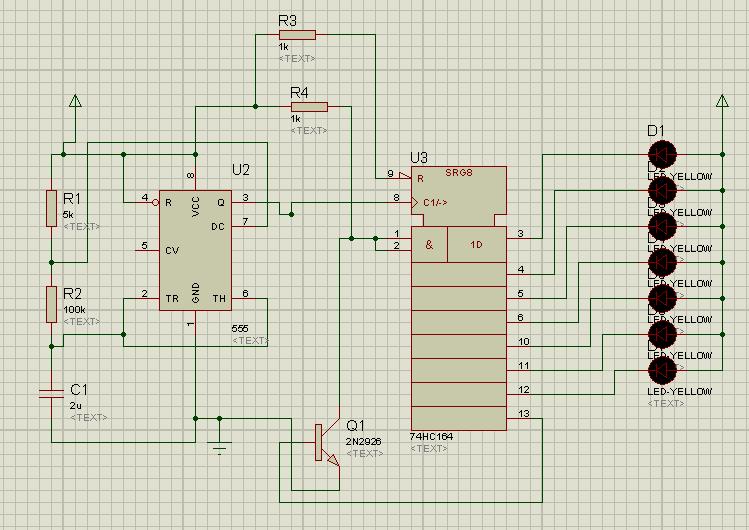This screenshot has width=749, height=530.
Task: Click the R1 reference label
Action: 72,198
